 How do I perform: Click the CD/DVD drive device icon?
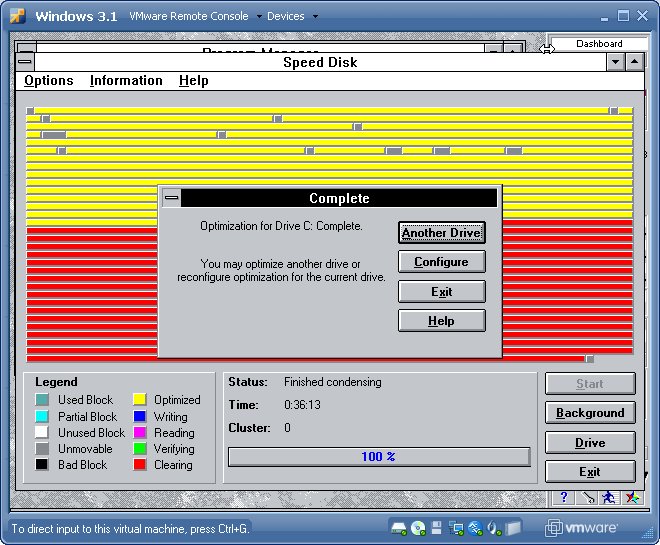[418, 527]
